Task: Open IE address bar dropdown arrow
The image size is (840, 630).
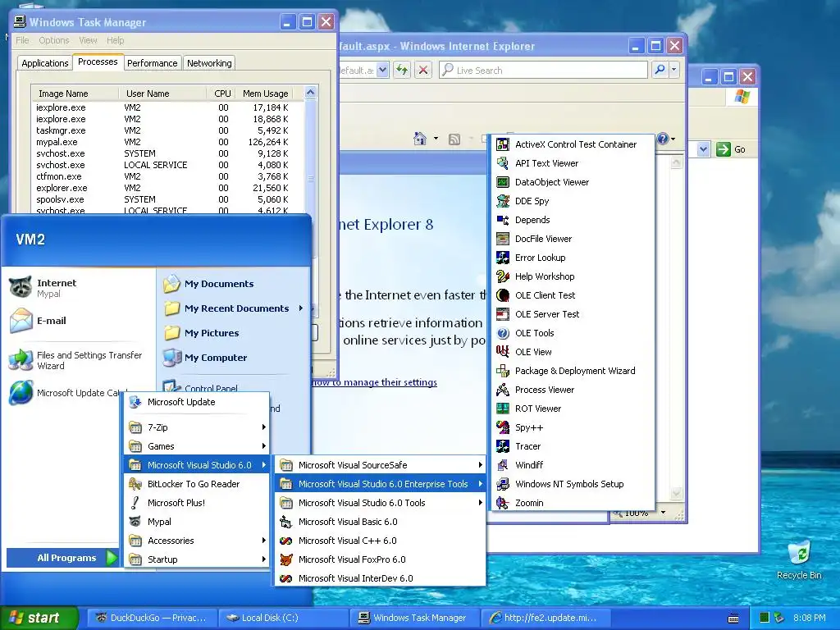Action: 382,71
